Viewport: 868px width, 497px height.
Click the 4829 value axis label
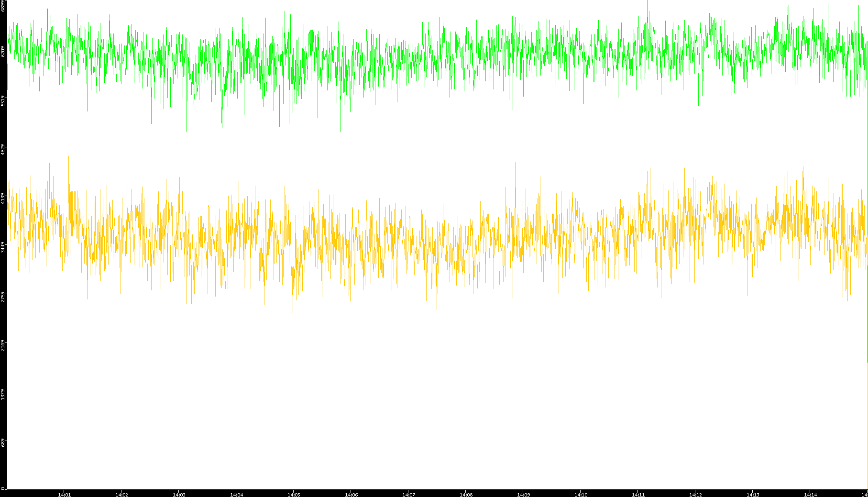[x=3, y=149]
